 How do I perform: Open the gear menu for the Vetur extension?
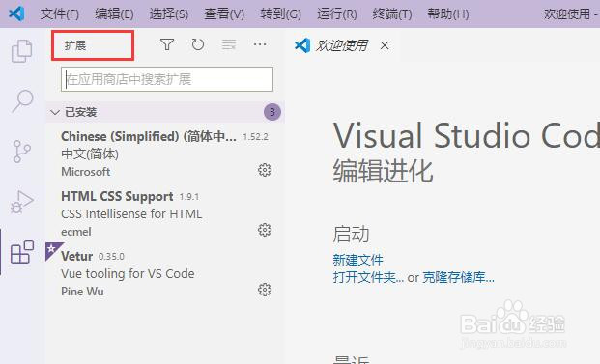[x=265, y=290]
